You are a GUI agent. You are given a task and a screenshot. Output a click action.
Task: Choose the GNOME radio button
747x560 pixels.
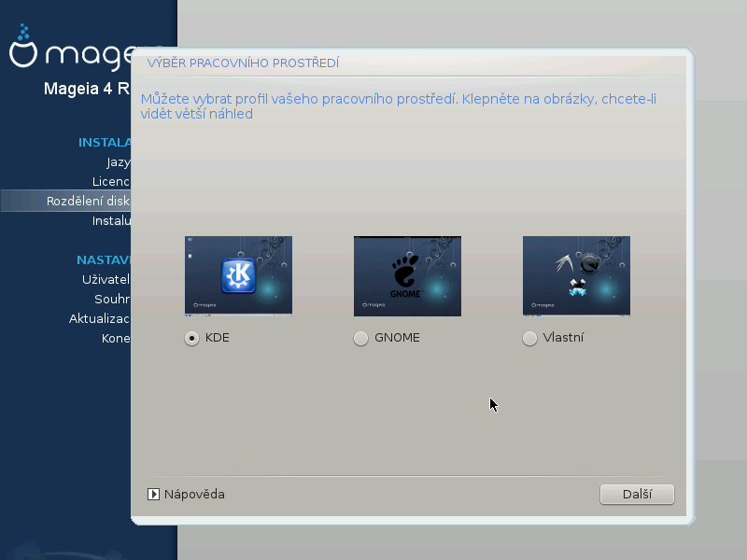(360, 339)
